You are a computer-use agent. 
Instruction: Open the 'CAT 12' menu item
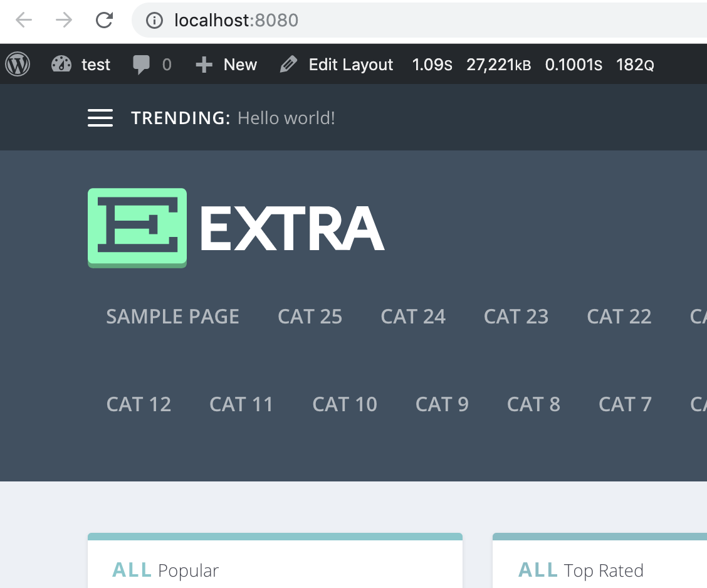click(x=139, y=404)
